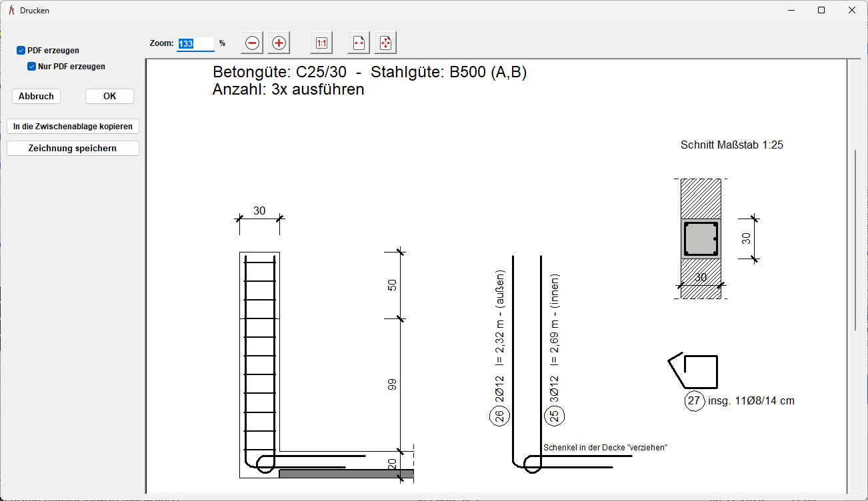Click the 'Schnitt Maßstab 1:25' section label
This screenshot has width=868, height=501.
pyautogui.click(x=731, y=145)
